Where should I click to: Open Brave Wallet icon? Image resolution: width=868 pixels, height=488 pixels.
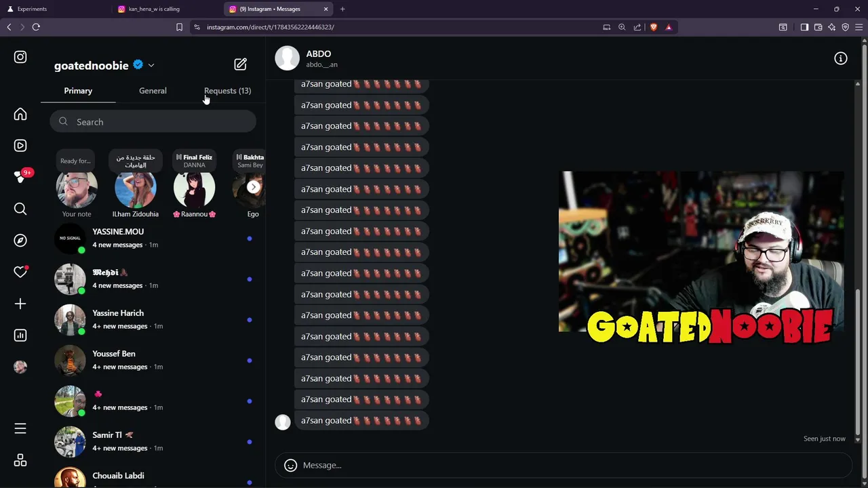coord(818,27)
